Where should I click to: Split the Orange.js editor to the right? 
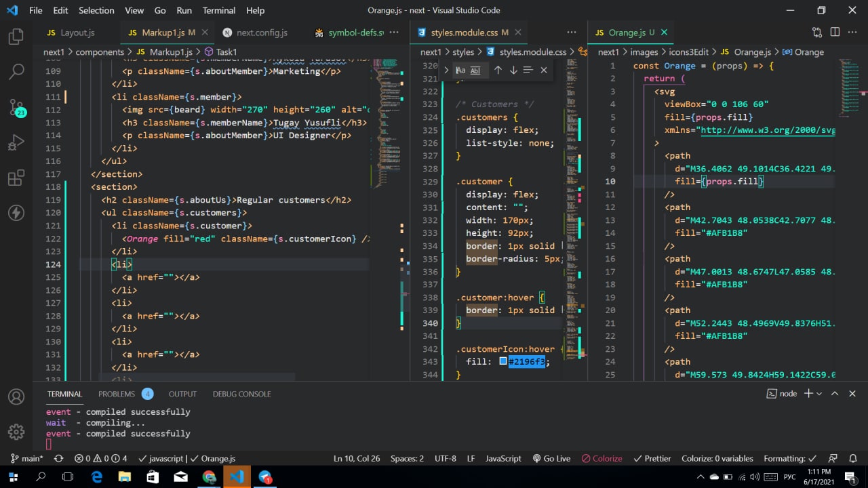835,32
